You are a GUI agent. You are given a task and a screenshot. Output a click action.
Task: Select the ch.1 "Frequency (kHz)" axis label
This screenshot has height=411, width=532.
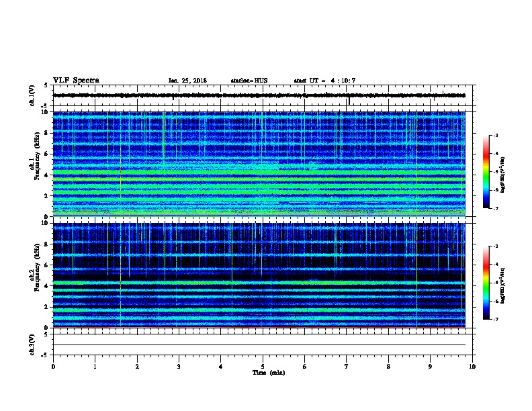pyautogui.click(x=37, y=156)
